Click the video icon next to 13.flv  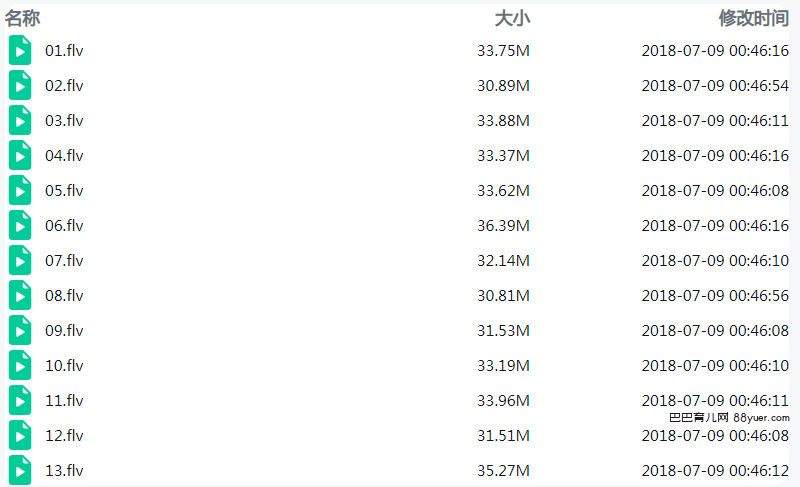[20, 470]
